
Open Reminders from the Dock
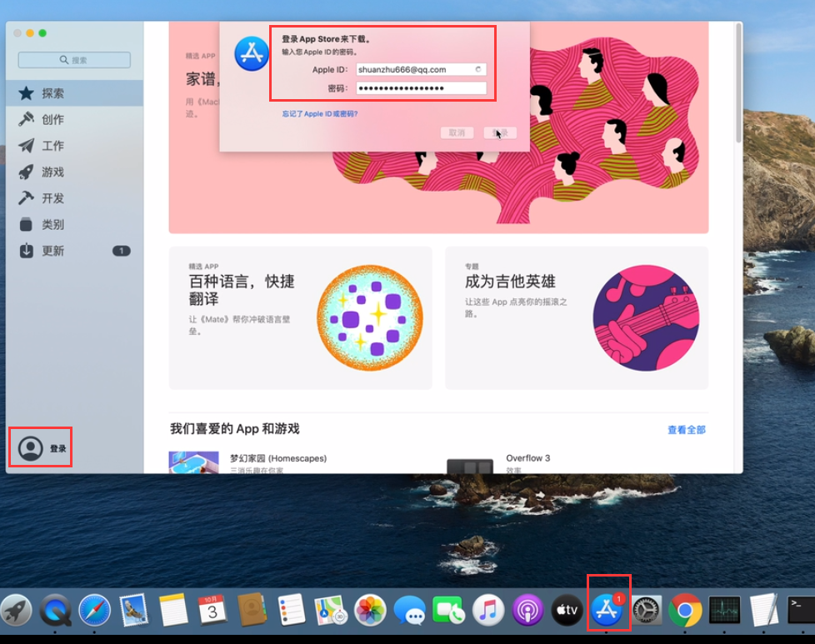[292, 610]
